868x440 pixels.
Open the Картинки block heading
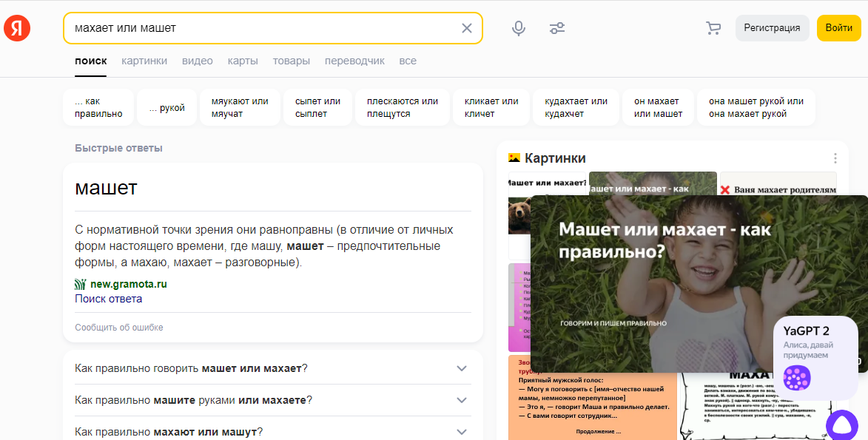pos(555,158)
